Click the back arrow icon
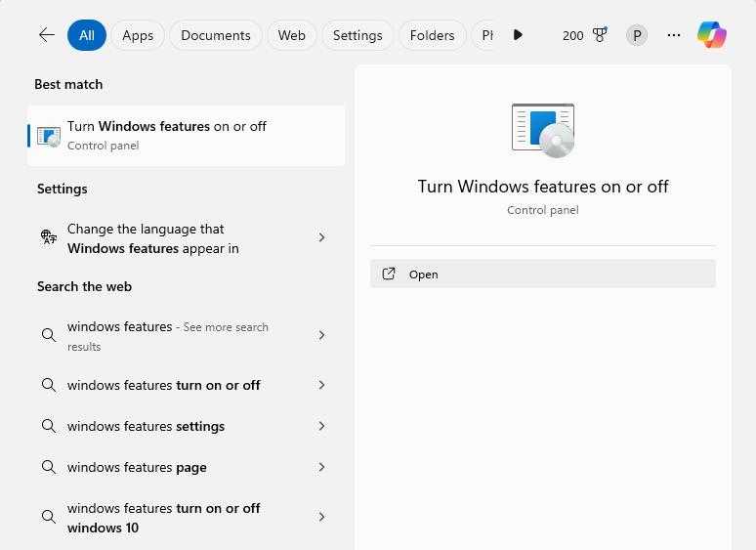The width and height of the screenshot is (756, 550). pos(47,35)
